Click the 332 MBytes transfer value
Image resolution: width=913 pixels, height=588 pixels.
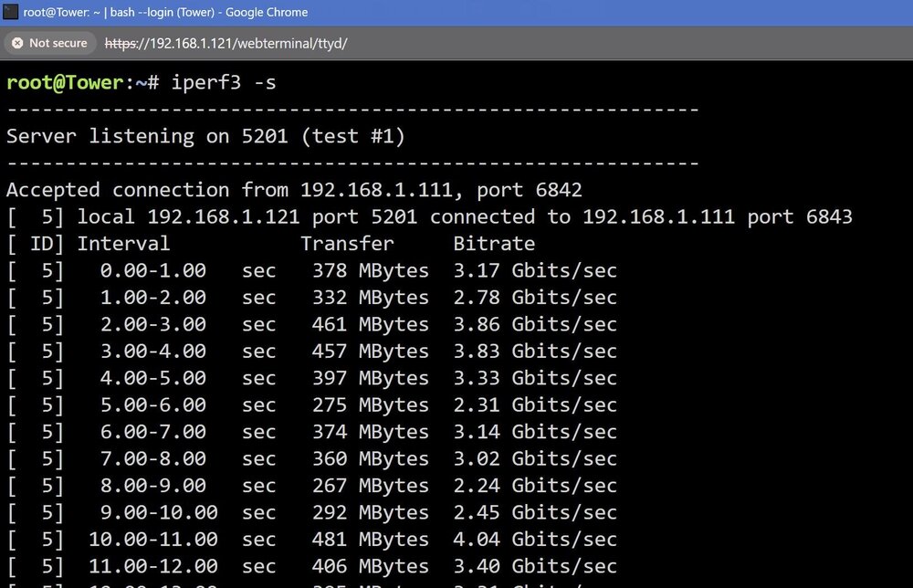coord(371,298)
